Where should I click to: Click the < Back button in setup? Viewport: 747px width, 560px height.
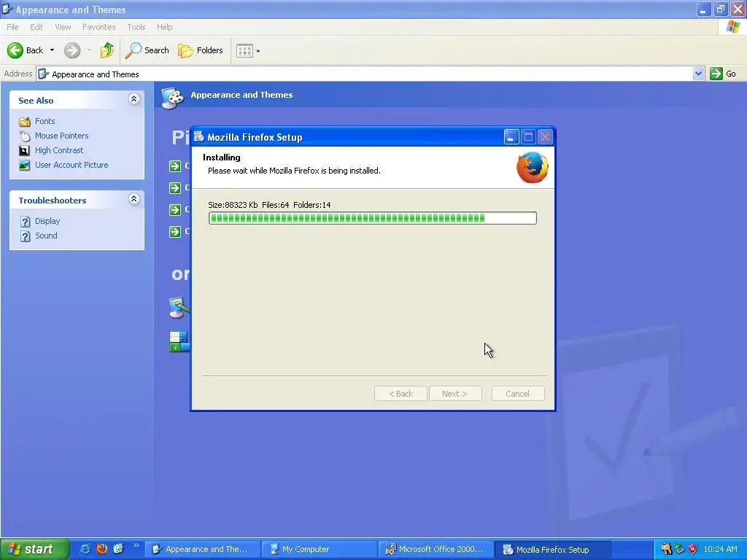click(x=400, y=394)
